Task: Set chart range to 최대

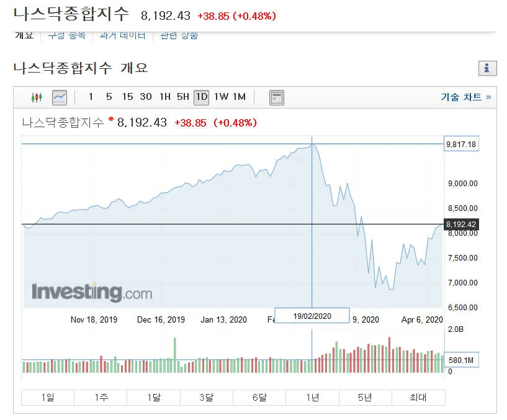Action: click(x=418, y=398)
